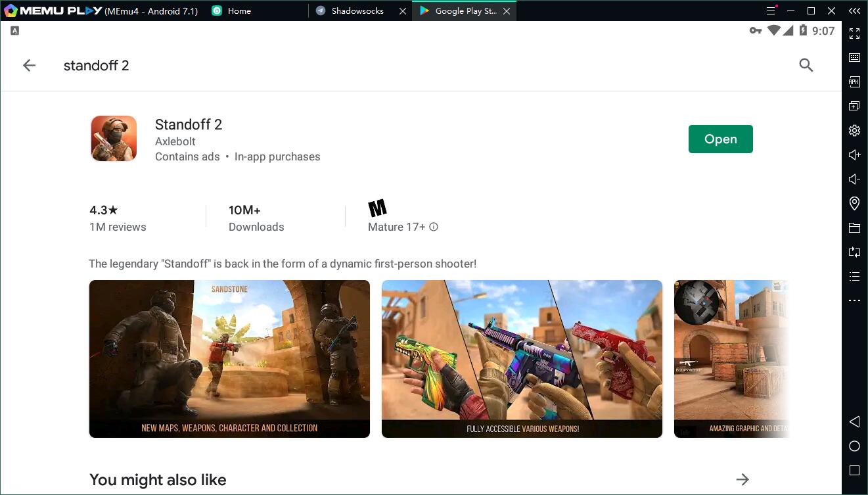Open the multi-instance manager icon
The width and height of the screenshot is (868, 495).
coord(854,106)
